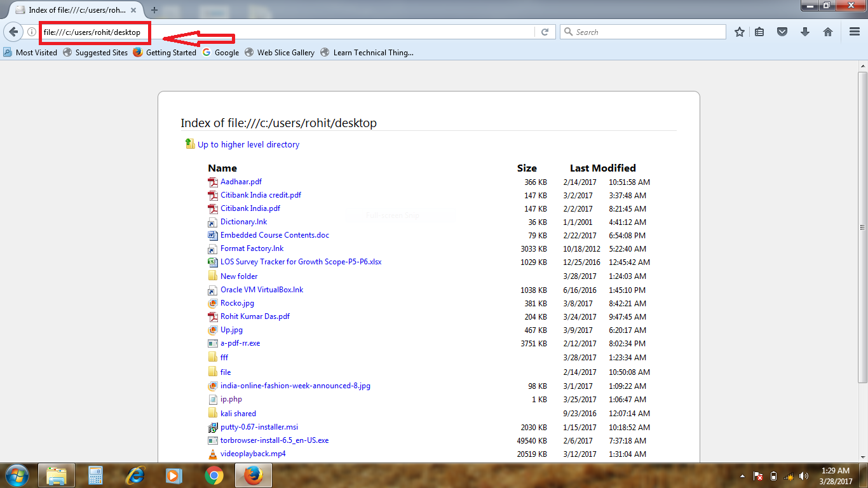Select the Index of file tab
This screenshot has height=488, width=868.
click(x=70, y=10)
